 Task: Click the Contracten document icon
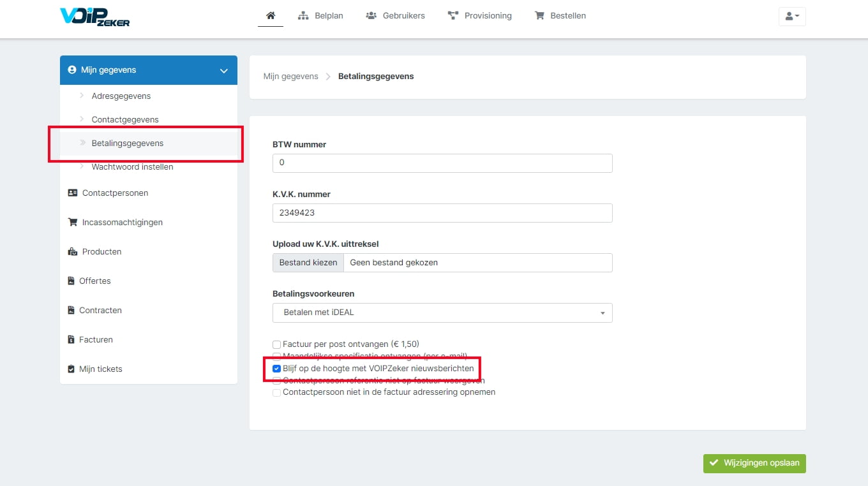tap(71, 310)
